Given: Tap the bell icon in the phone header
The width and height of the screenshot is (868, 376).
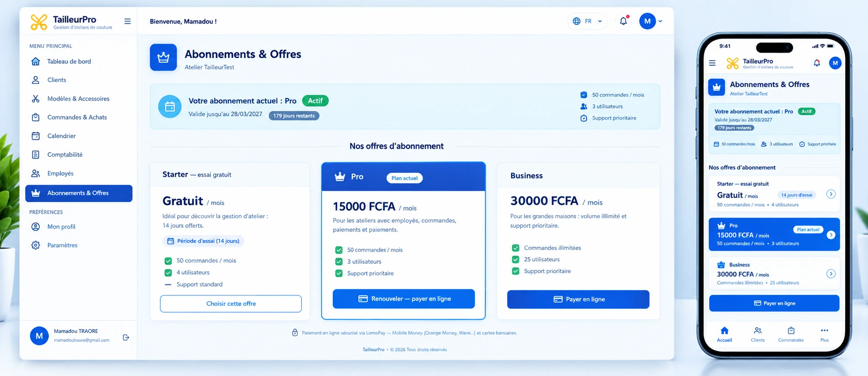Looking at the screenshot, I should (x=817, y=63).
